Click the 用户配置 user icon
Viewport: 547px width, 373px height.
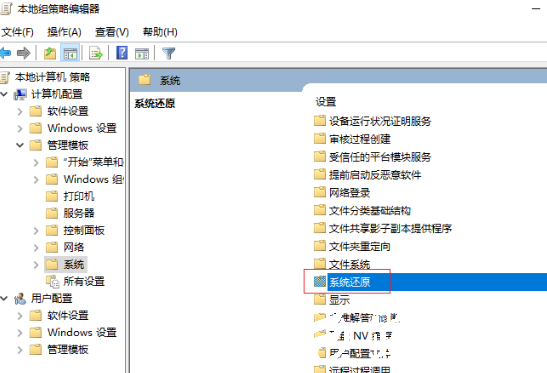[x=20, y=298]
